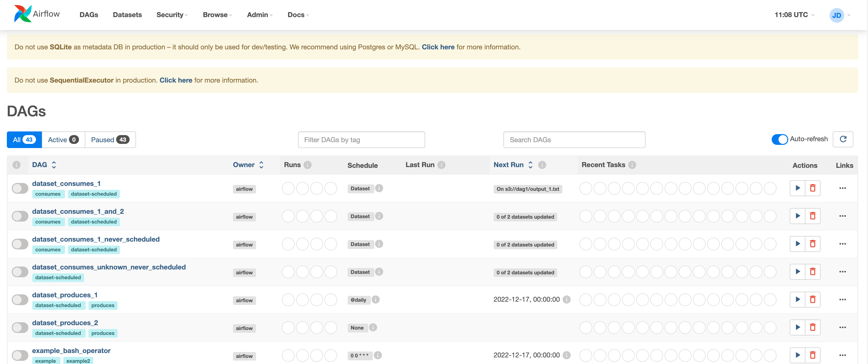868x364 pixels.
Task: Click the Schedule info icon for dataset_produces_1
Action: [376, 299]
